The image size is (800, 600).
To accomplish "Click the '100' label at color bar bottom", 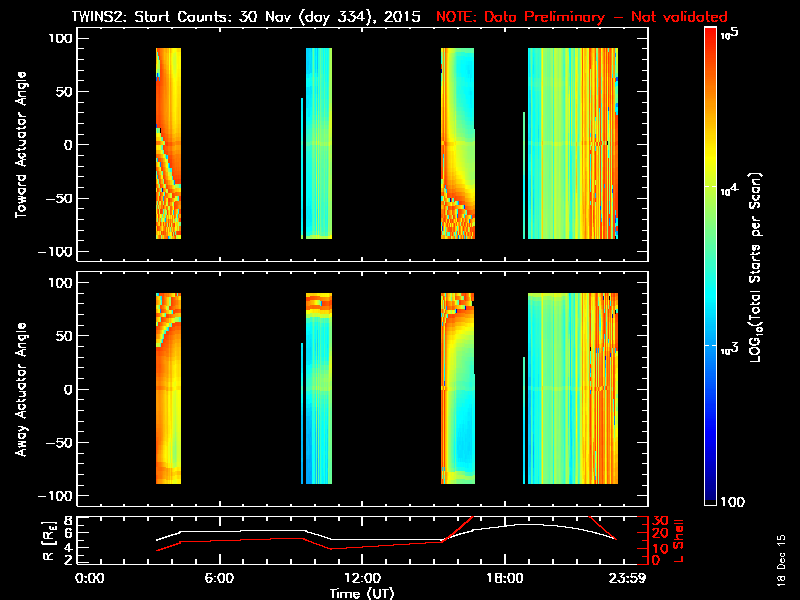I will pyautogui.click(x=733, y=502).
